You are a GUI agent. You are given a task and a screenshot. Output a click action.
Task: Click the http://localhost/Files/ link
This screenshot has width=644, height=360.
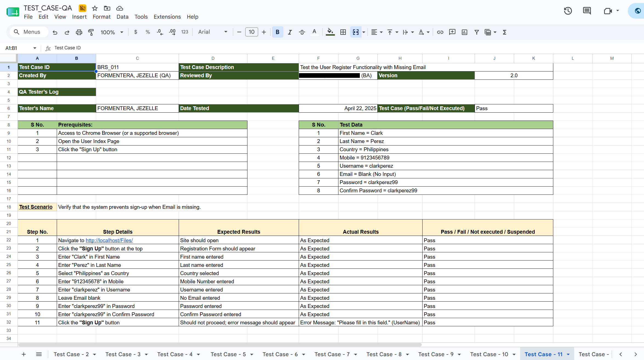tap(109, 240)
